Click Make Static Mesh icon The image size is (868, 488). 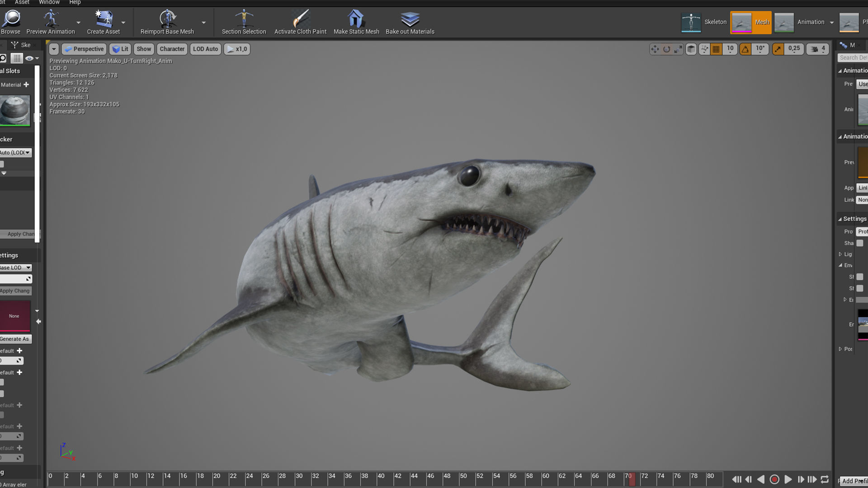(x=356, y=19)
